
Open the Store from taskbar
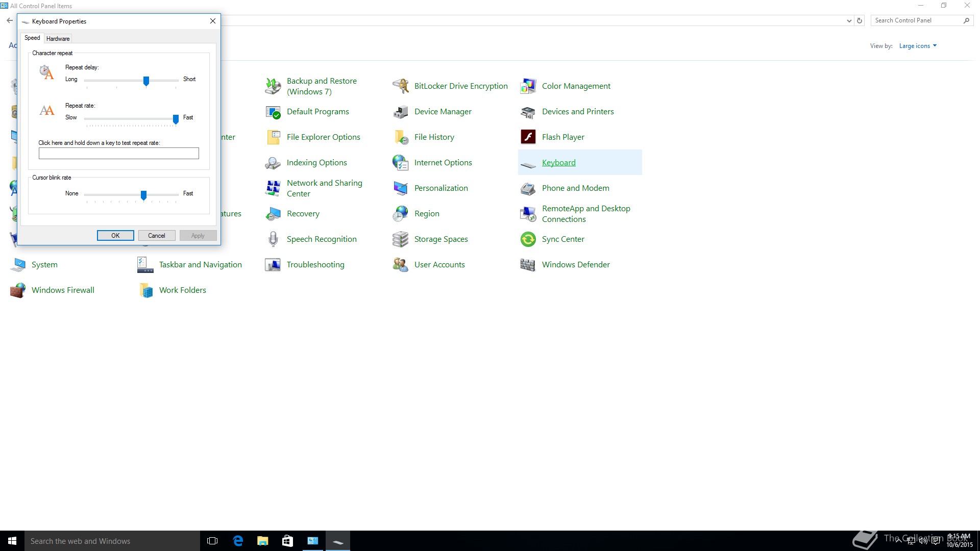click(x=287, y=541)
